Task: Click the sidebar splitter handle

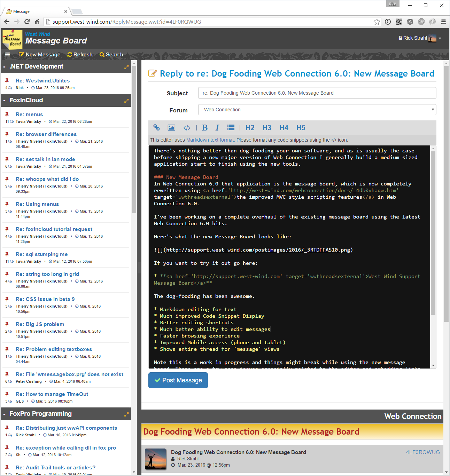Action: [139, 268]
